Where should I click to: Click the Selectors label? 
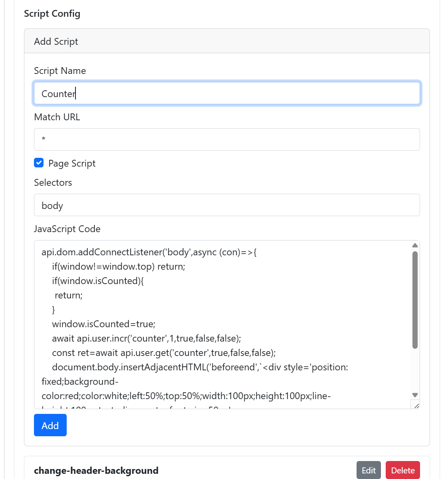(53, 183)
